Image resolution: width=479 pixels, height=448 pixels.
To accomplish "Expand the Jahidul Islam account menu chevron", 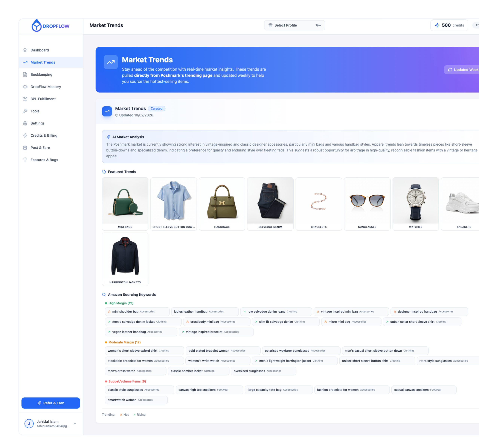I will 75,423.
